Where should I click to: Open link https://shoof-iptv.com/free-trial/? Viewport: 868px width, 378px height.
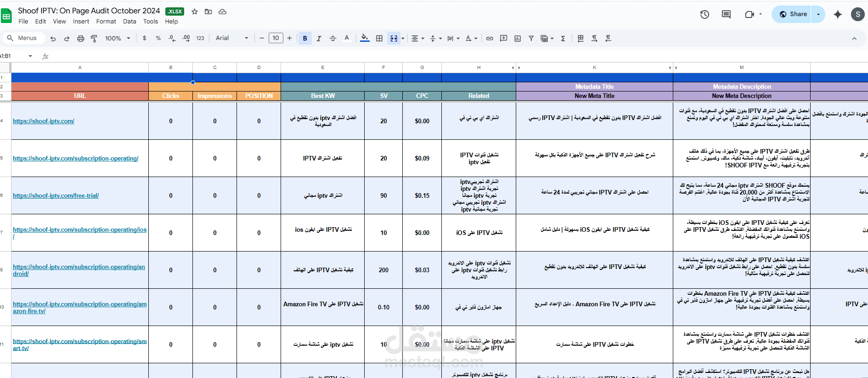(x=56, y=195)
